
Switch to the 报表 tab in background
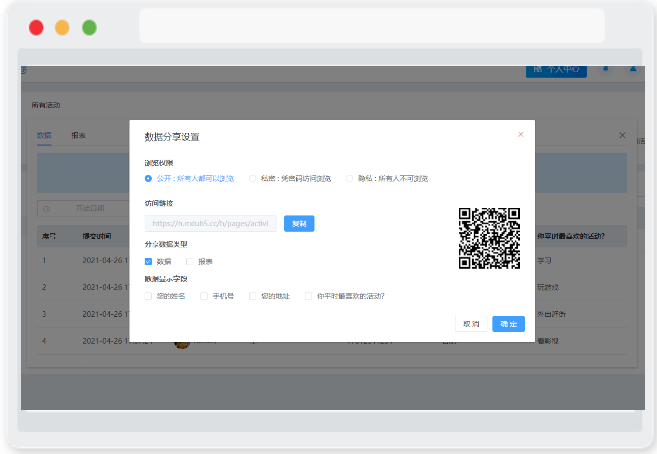78,135
